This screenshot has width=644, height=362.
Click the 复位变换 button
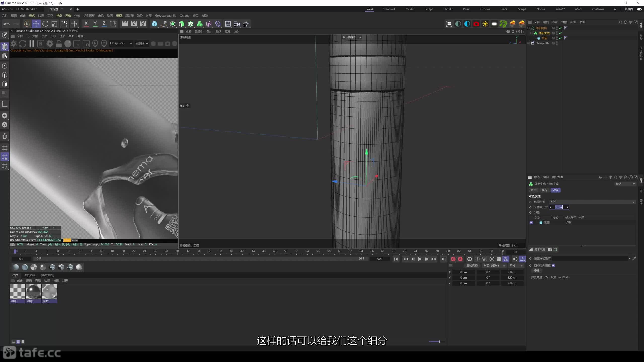[x=472, y=266]
